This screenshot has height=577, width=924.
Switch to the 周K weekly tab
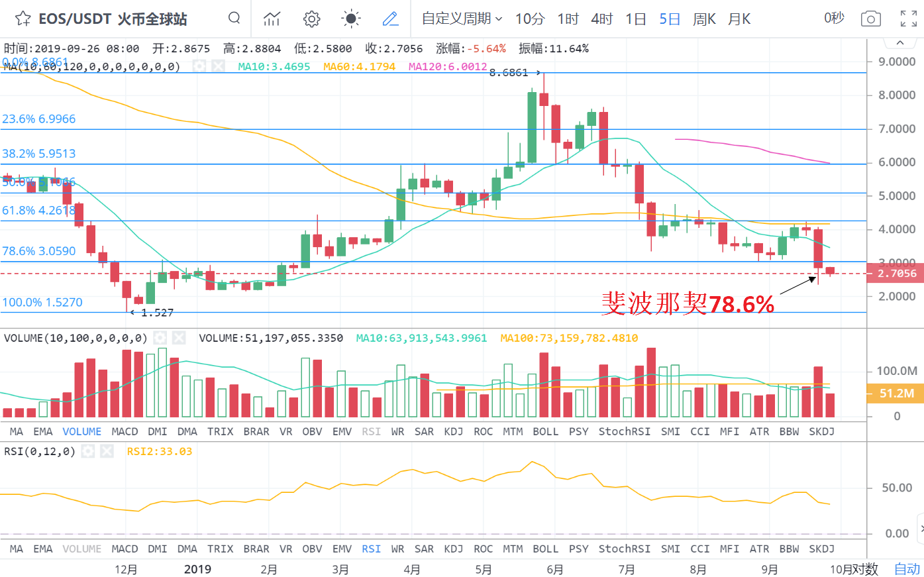tap(704, 19)
